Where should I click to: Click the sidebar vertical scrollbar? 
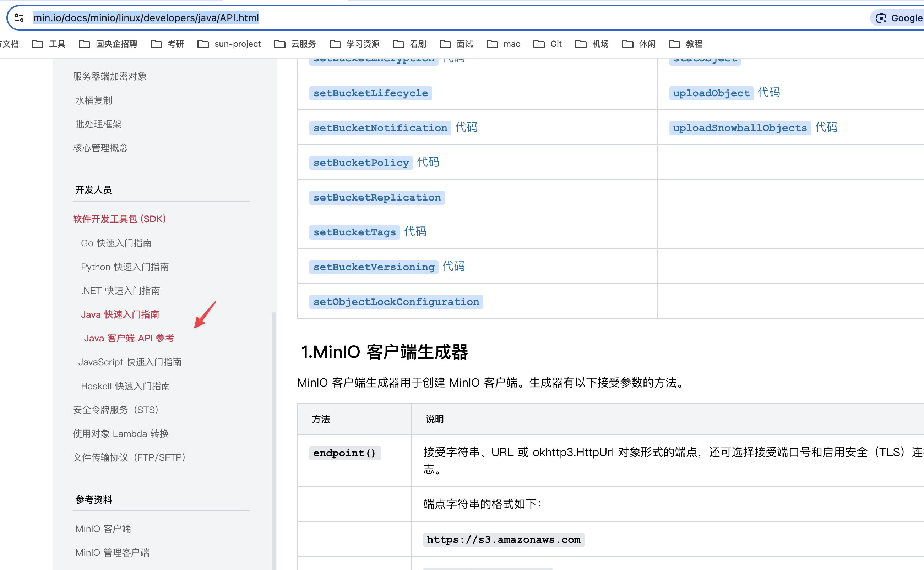click(x=274, y=440)
